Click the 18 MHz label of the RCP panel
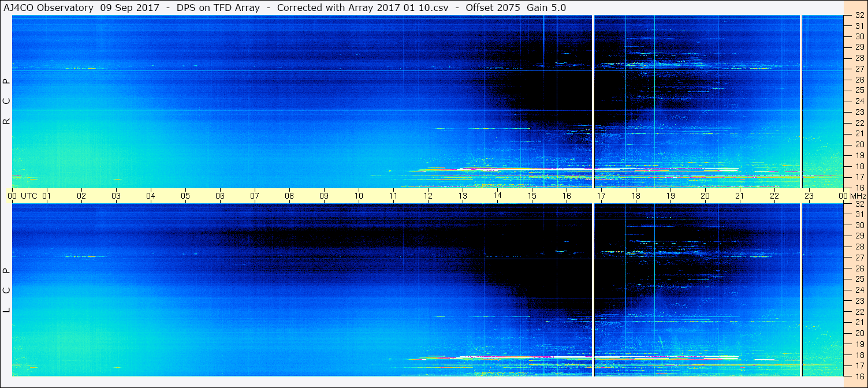 coord(859,166)
